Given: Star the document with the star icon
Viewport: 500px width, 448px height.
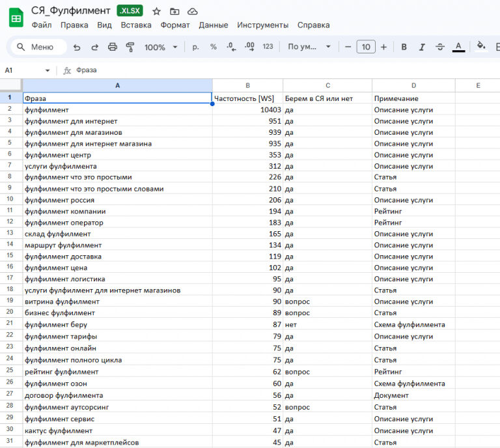Looking at the screenshot, I should click(156, 11).
